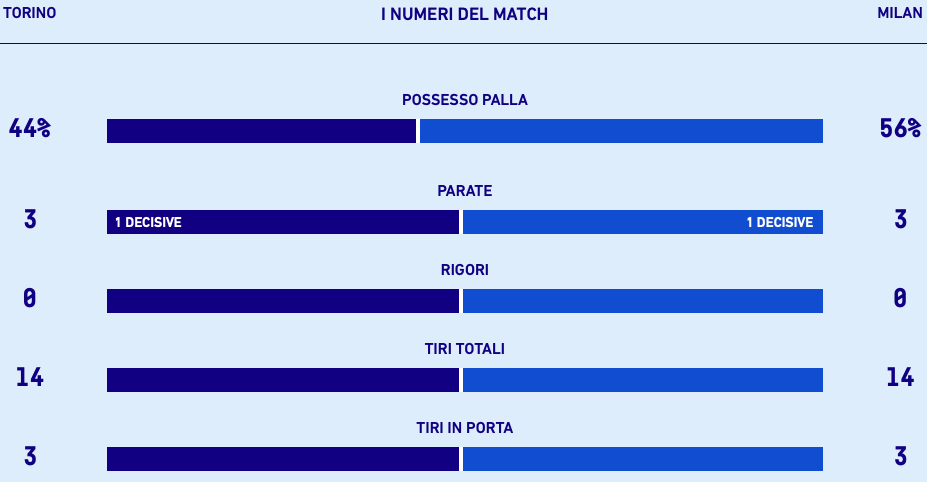927x482 pixels.
Task: Click the TIRI IN PORTA label
Action: pos(464,428)
